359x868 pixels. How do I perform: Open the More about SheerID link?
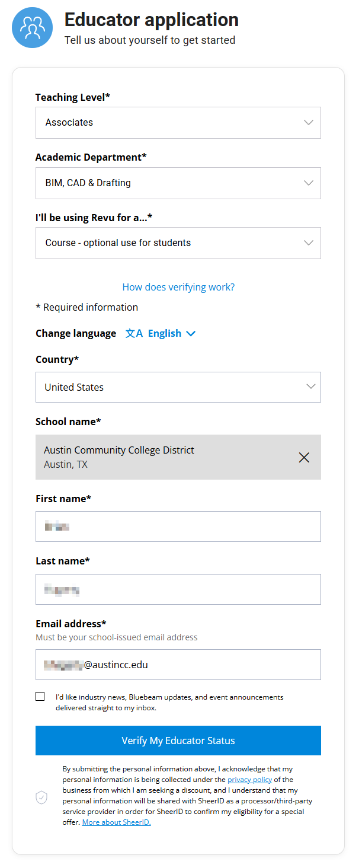116,822
